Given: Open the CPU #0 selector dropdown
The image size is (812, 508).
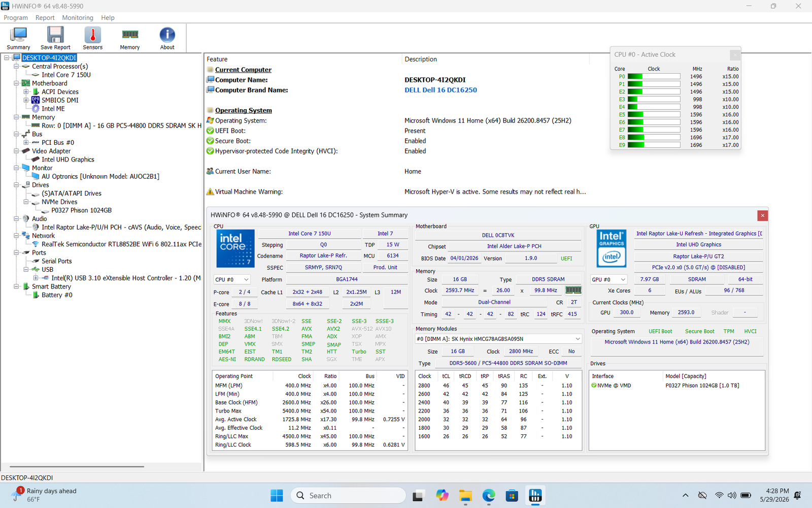Looking at the screenshot, I should (232, 279).
